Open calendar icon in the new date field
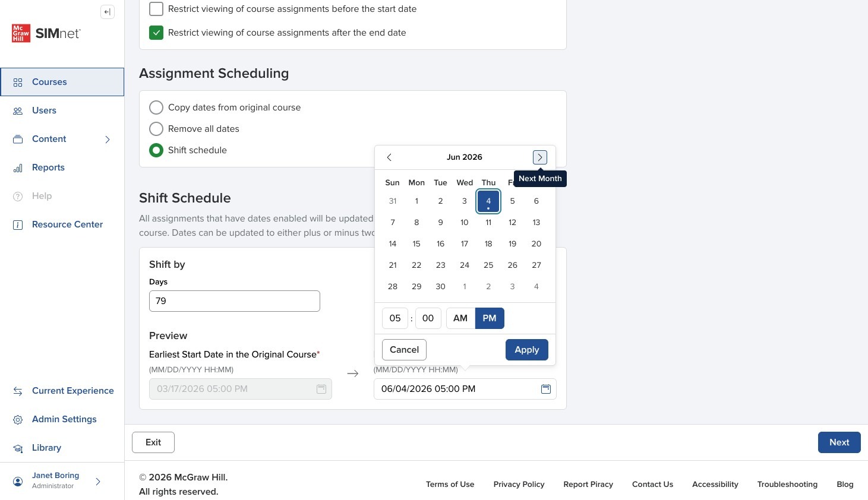Viewport: 868px width, 500px height. (546, 389)
